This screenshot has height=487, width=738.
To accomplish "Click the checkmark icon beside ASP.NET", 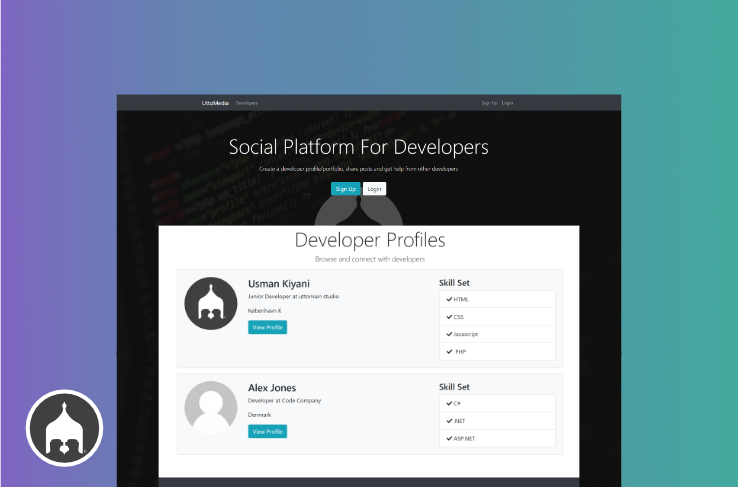I will [449, 438].
